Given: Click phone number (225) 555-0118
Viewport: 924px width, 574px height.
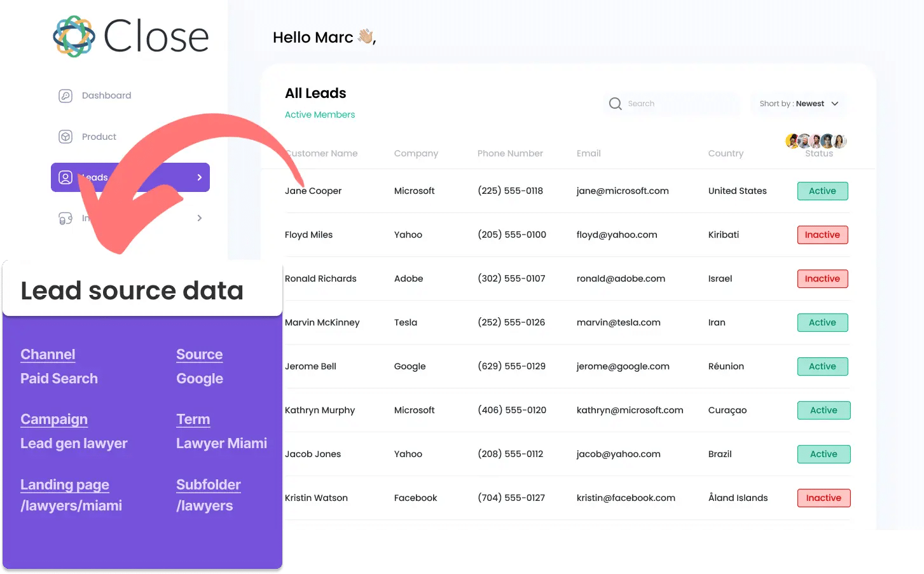Looking at the screenshot, I should coord(510,191).
